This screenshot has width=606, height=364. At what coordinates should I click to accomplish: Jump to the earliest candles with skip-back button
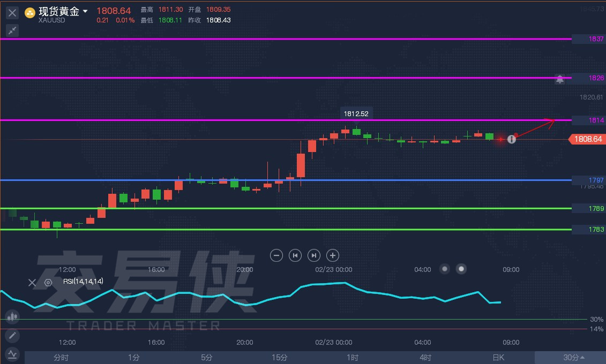click(295, 255)
